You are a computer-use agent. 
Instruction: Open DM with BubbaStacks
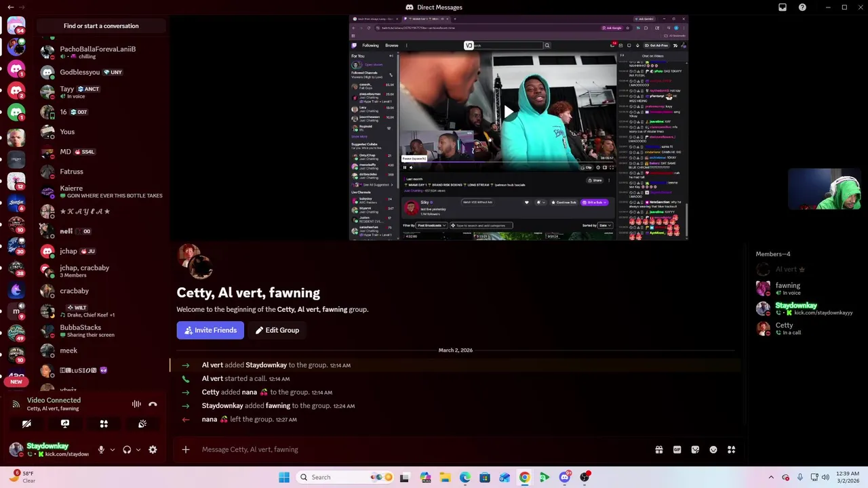(101, 331)
